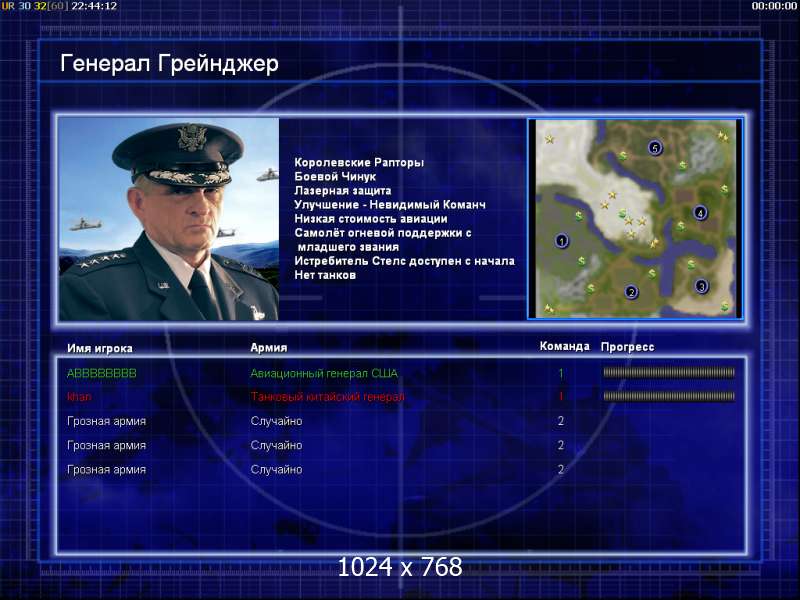Click the FPS overlay readout with 22:44:12
Viewport: 800px width, 600px height.
[59, 6]
